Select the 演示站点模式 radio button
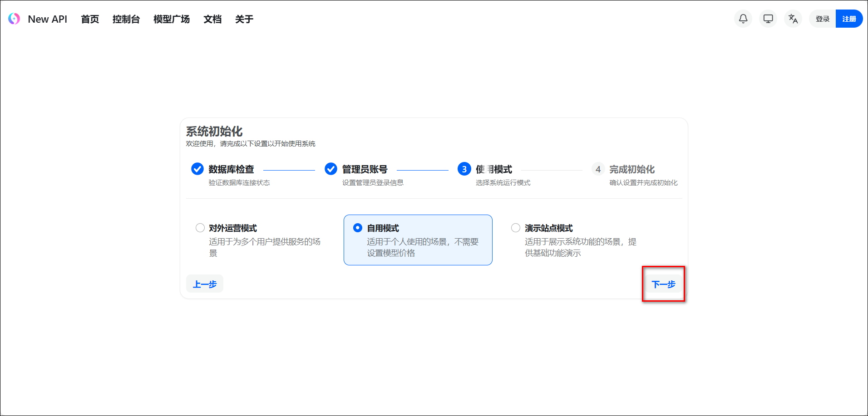868x416 pixels. coord(516,228)
